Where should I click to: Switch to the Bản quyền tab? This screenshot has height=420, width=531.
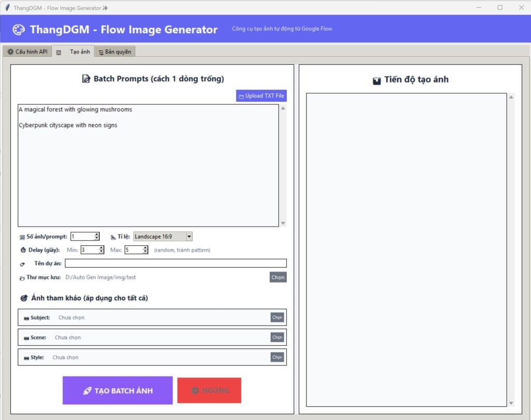115,52
